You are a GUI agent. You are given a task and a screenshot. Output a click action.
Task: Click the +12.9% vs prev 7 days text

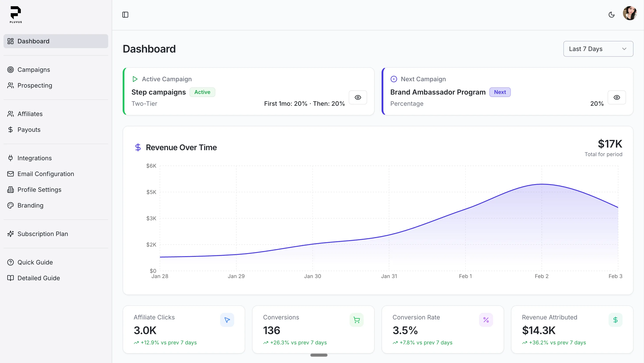(168, 342)
